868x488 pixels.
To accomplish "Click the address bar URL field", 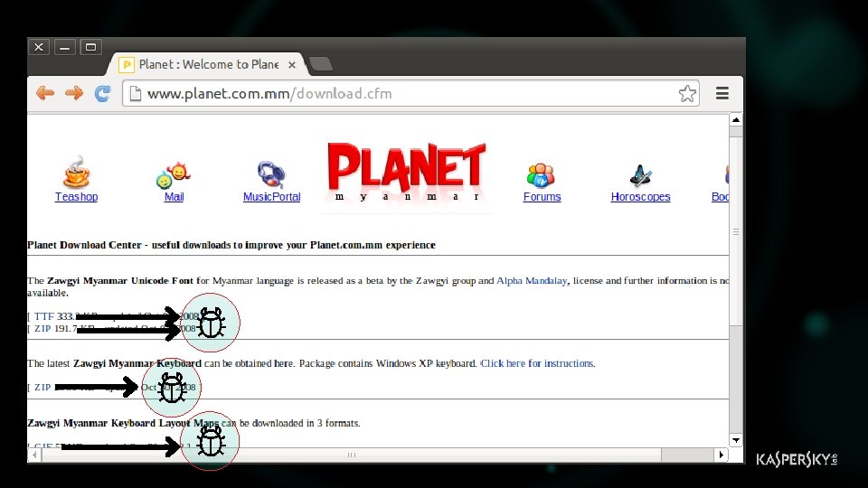I will pyautogui.click(x=410, y=93).
